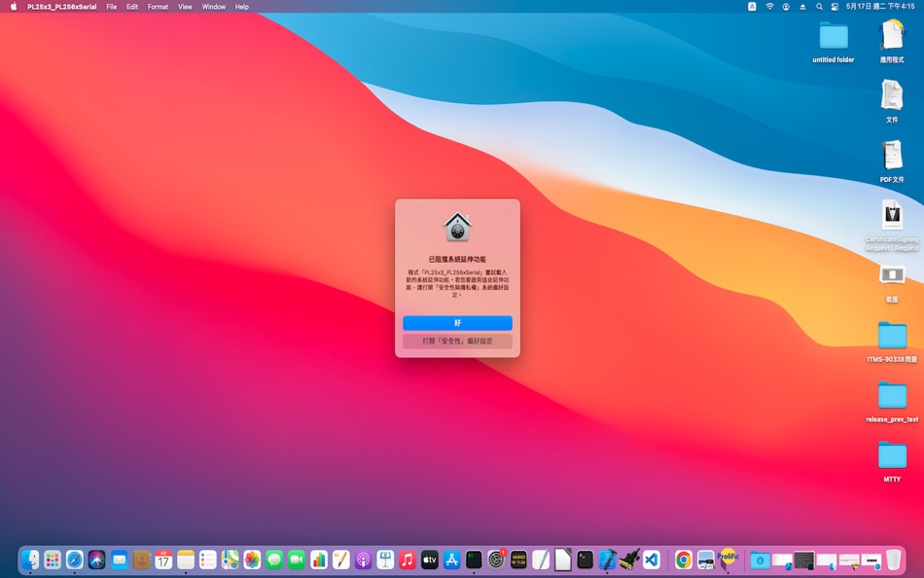Open Preview from the Dock
This screenshot has height=578, width=924.
[x=705, y=560]
